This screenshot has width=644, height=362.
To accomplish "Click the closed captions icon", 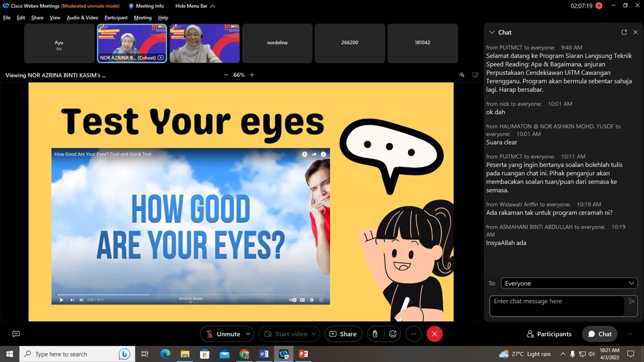I will pos(16,334).
